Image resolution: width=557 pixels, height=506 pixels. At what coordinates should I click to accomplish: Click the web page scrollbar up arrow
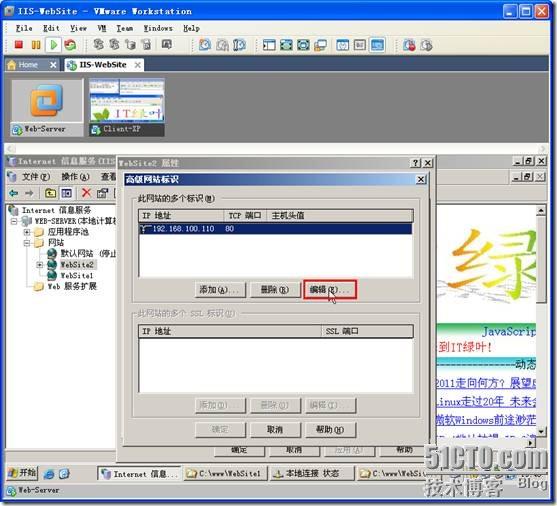540,211
